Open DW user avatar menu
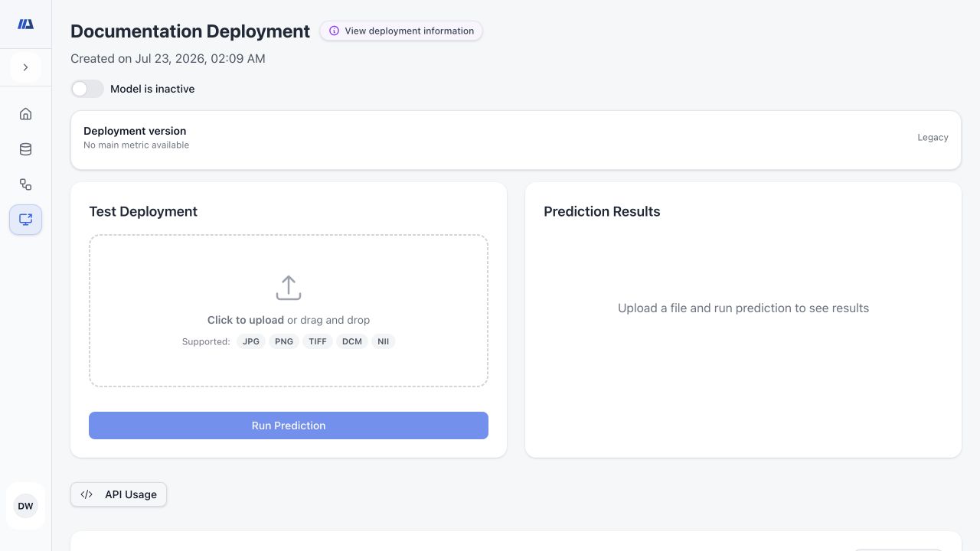 [25, 506]
